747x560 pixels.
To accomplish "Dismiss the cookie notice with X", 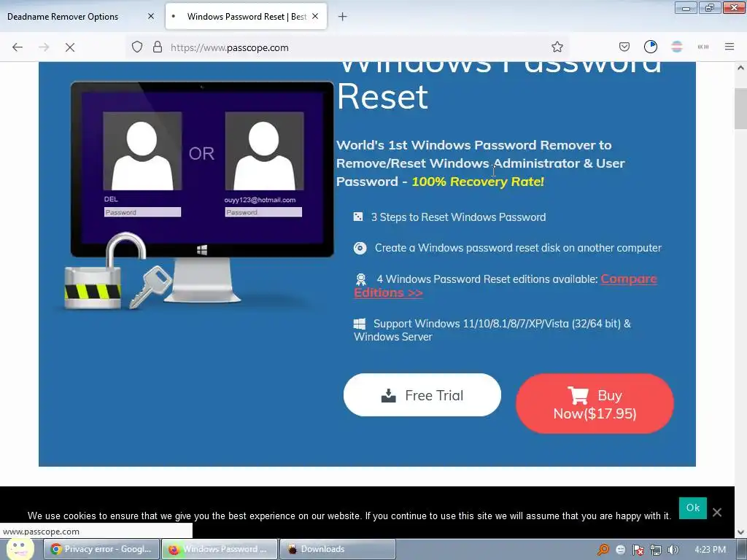I will coord(717,513).
